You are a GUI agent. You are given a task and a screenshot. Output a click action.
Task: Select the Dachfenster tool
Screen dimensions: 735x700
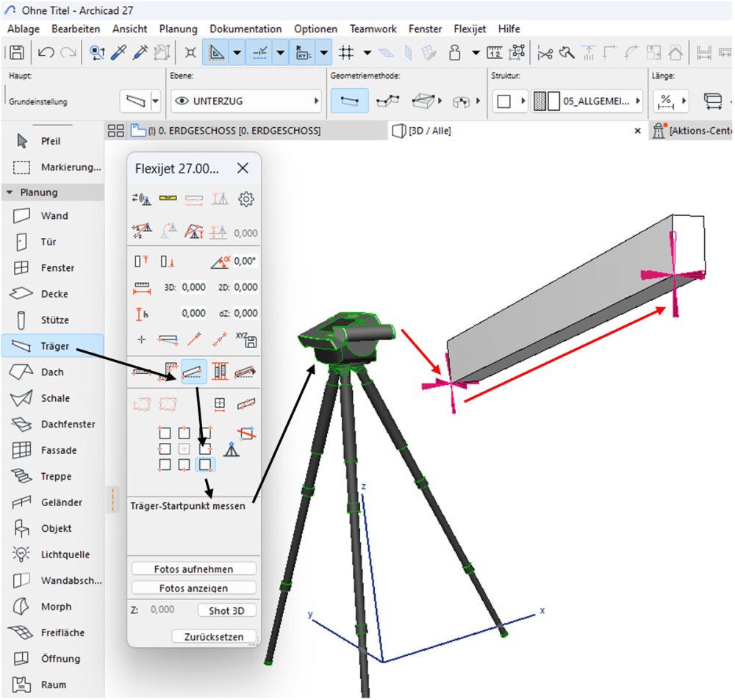point(52,425)
